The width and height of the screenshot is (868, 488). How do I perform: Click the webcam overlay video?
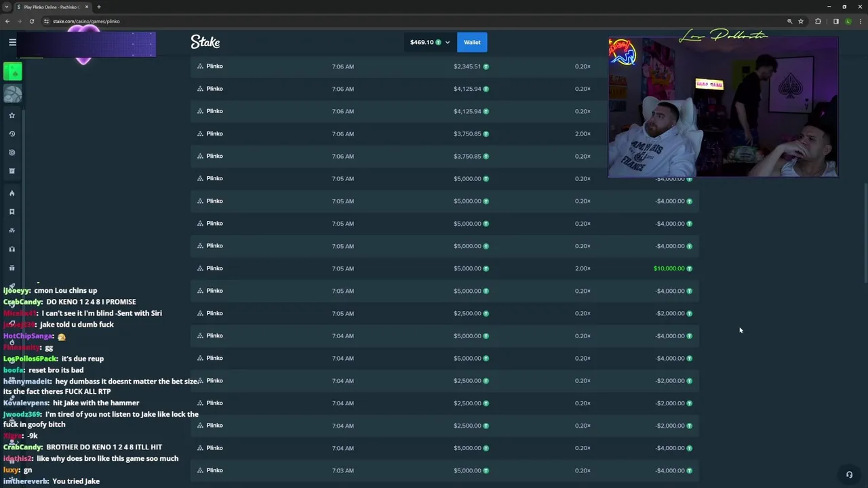(x=723, y=107)
